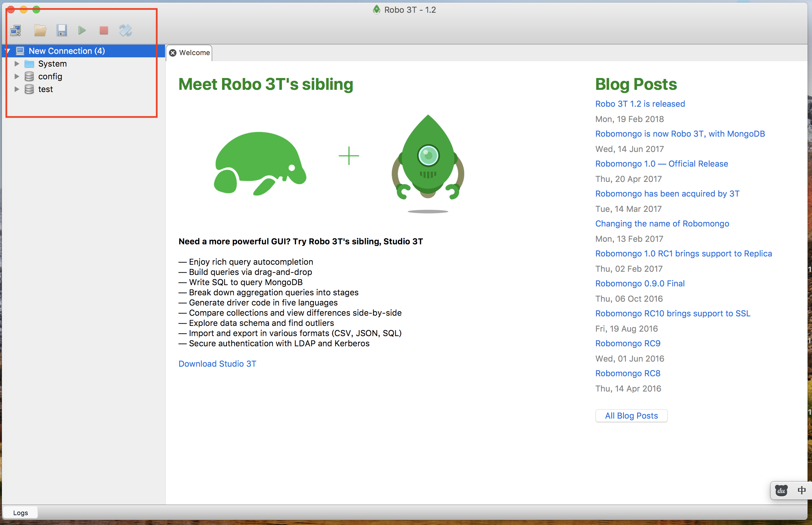Select the System tree item
Viewport: 812px width, 525px height.
click(x=53, y=64)
